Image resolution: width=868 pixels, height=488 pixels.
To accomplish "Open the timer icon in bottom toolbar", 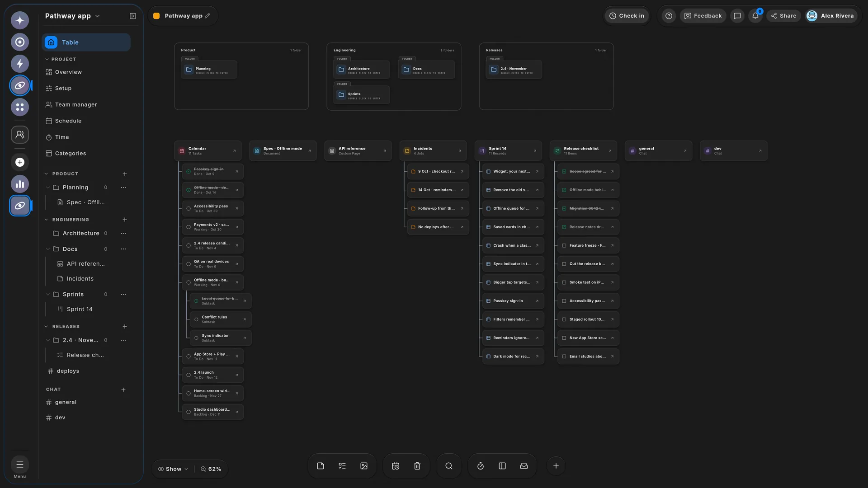I will point(480,466).
